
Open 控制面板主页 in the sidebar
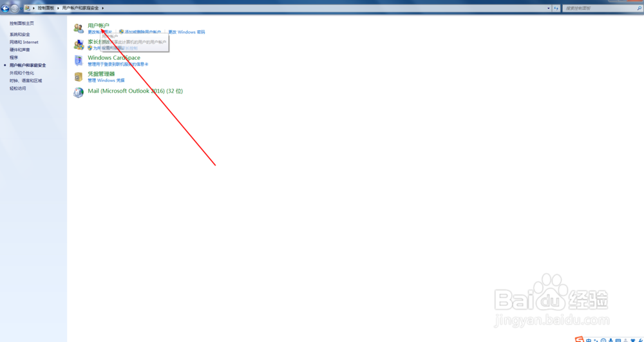click(22, 23)
